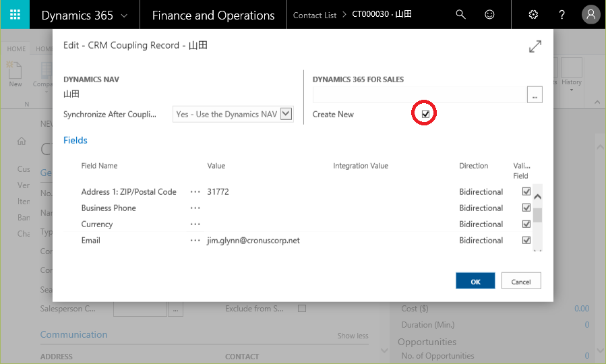
Task: Click Show less in Communication section
Action: coord(353,336)
